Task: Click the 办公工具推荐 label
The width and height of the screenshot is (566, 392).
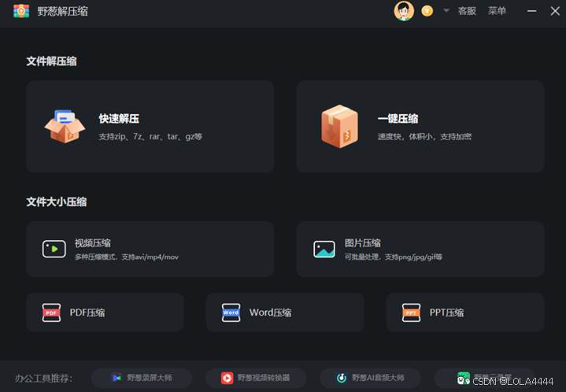Action: pos(43,379)
